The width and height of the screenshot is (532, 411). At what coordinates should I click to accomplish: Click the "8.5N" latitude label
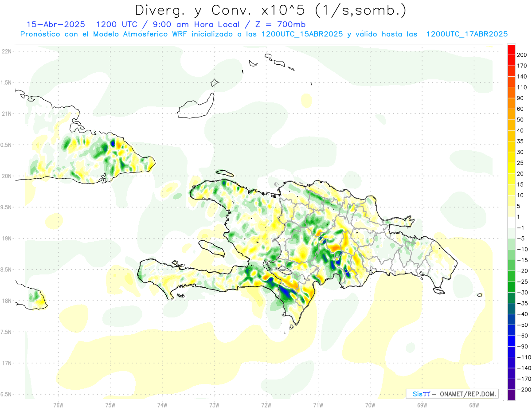pyautogui.click(x=7, y=270)
